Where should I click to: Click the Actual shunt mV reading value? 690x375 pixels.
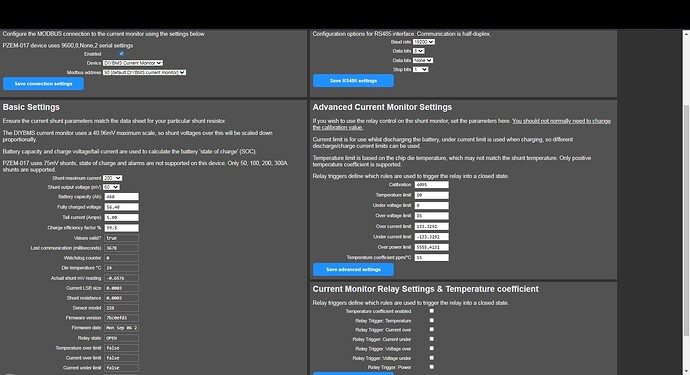coord(121,278)
